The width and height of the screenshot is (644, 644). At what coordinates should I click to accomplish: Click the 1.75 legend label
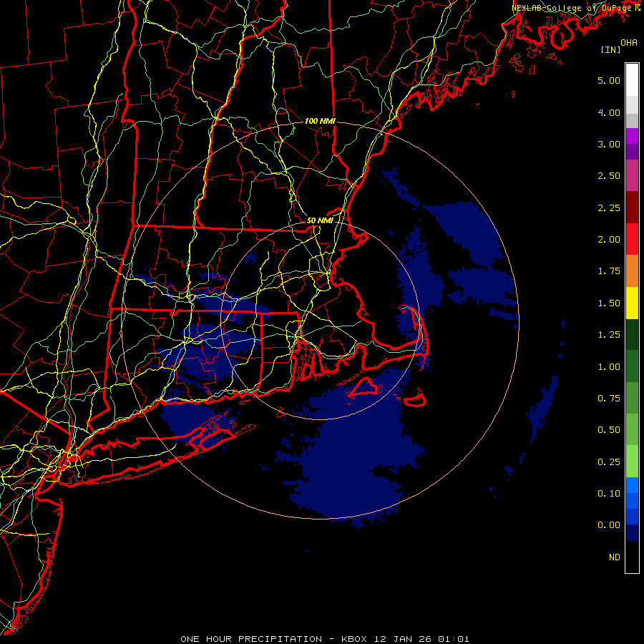point(609,271)
